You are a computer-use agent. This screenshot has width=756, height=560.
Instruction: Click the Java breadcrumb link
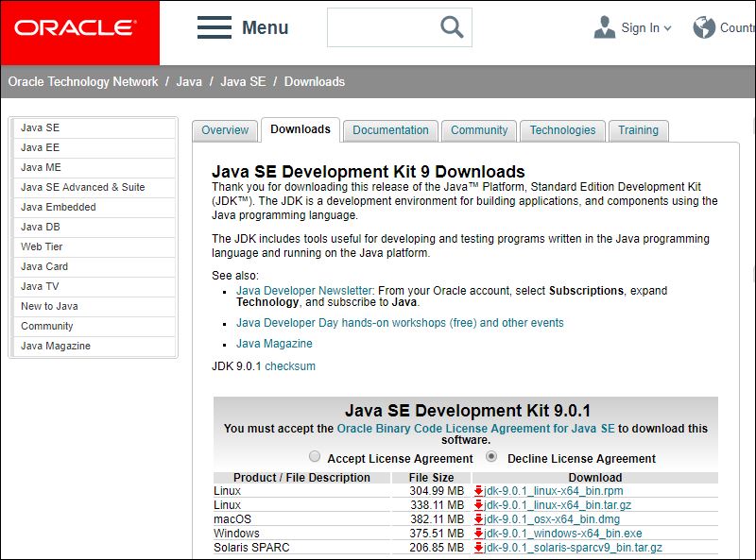189,81
